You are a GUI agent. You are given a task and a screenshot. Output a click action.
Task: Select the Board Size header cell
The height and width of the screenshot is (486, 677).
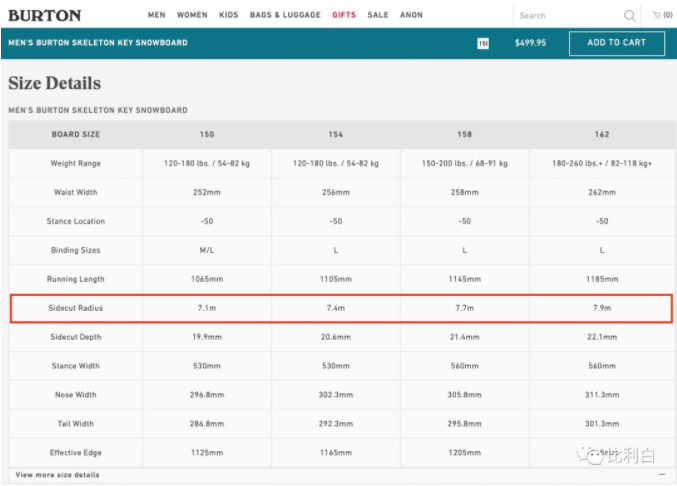76,134
